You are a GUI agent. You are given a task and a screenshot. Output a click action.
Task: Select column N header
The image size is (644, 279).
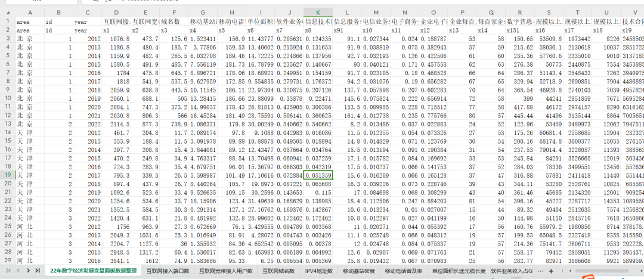(404, 13)
